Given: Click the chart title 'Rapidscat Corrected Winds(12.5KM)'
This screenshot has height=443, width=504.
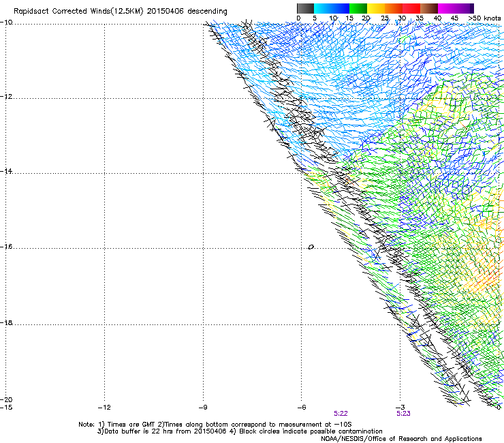Looking at the screenshot, I should [78, 12].
